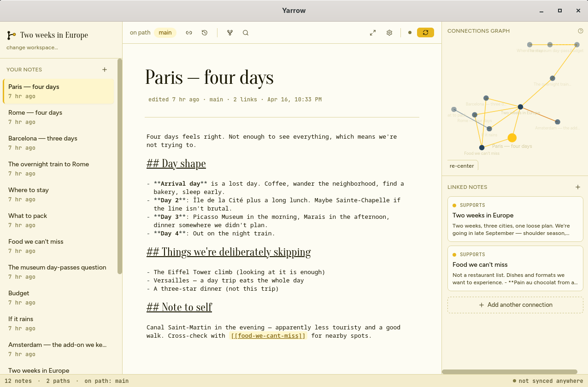Select 'Barcelona — three days' in the sidebar
Image resolution: width=588 pixels, height=387 pixels.
42,138
